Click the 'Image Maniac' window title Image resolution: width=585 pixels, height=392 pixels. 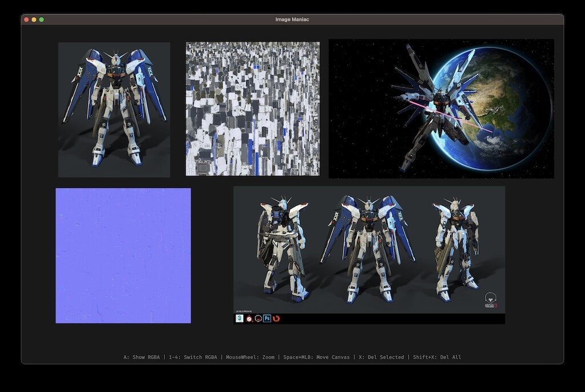click(x=292, y=19)
